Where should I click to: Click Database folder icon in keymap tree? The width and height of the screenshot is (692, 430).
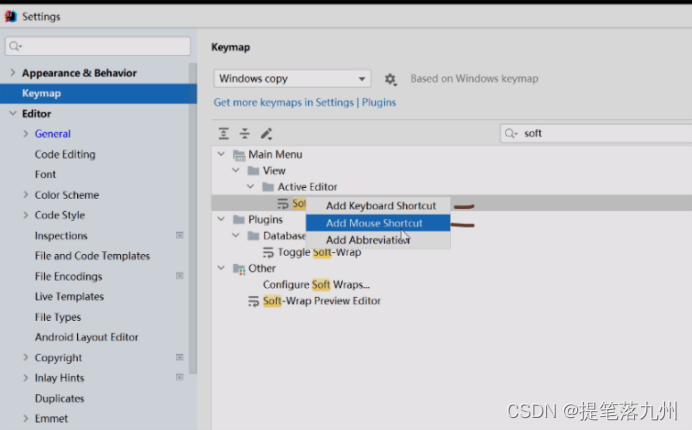pyautogui.click(x=253, y=236)
